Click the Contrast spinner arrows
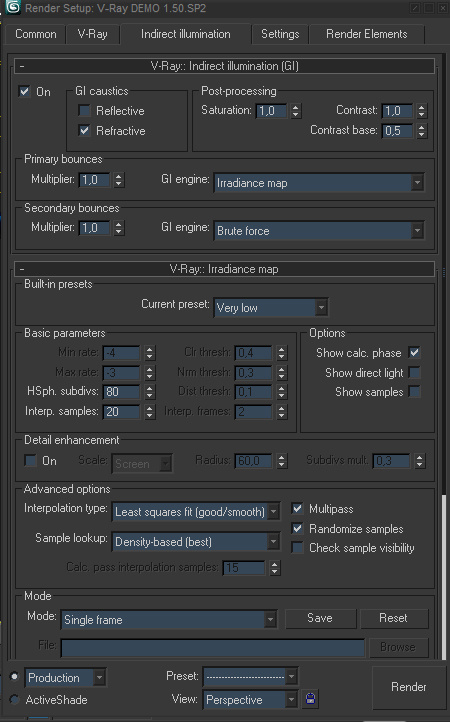 tap(422, 111)
